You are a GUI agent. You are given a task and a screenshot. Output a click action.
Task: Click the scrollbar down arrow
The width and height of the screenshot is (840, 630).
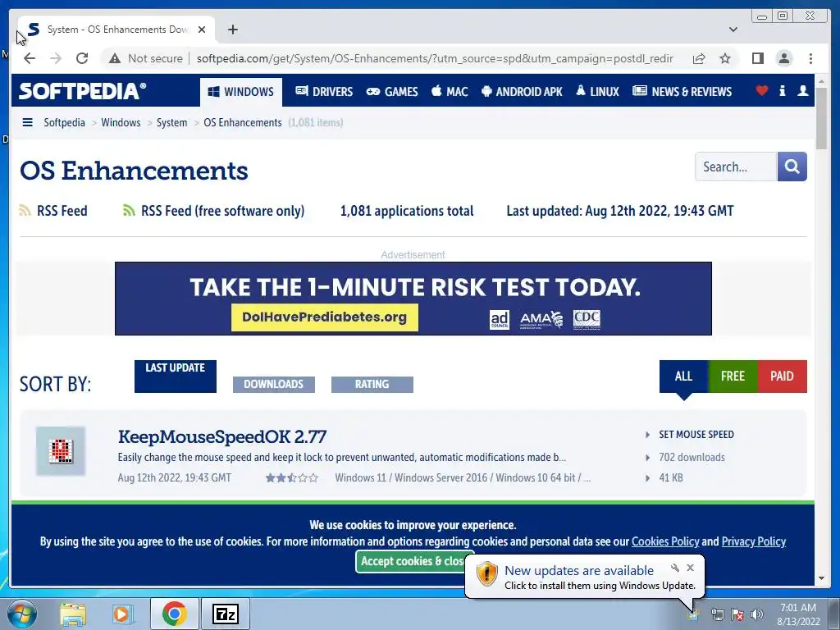pos(822,578)
